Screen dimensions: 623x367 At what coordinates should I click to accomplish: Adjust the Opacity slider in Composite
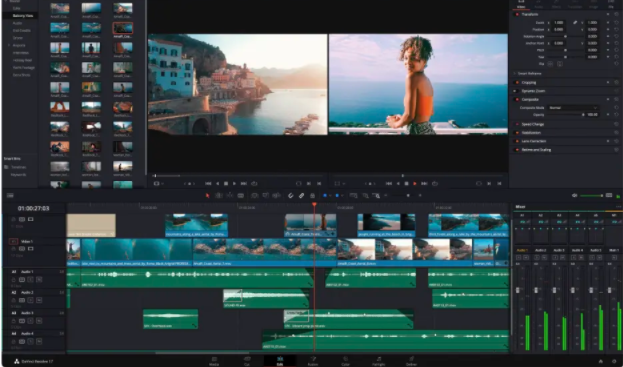[565, 115]
